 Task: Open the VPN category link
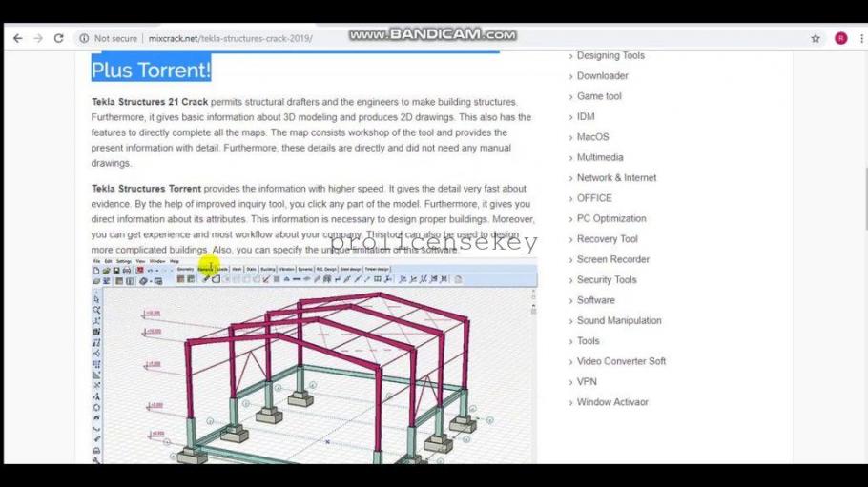point(587,382)
